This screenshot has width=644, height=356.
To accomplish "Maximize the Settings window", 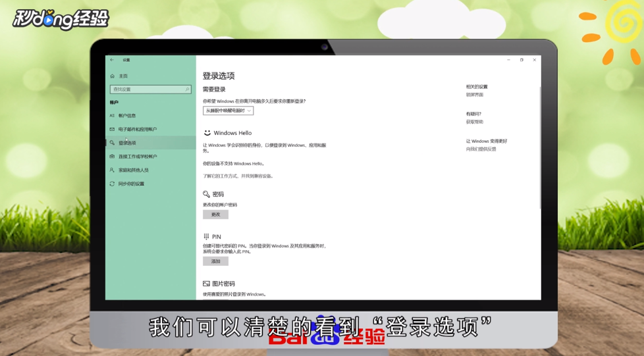I will [x=522, y=60].
